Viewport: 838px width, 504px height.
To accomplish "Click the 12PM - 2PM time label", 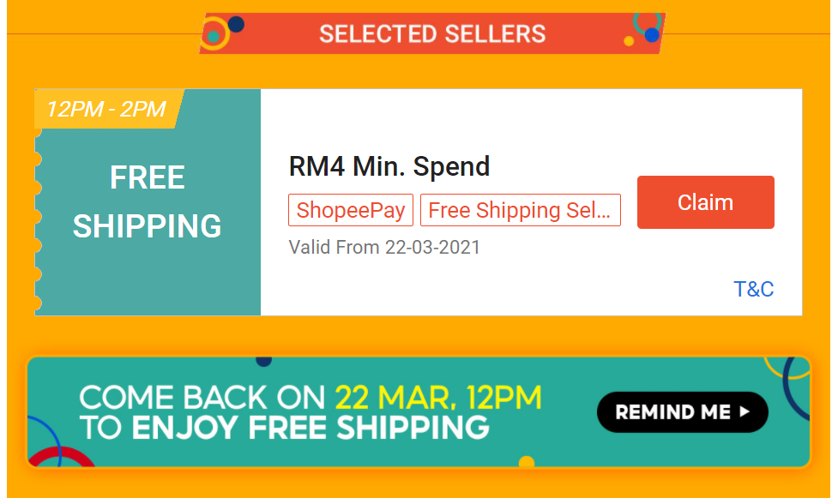I will pyautogui.click(x=106, y=110).
